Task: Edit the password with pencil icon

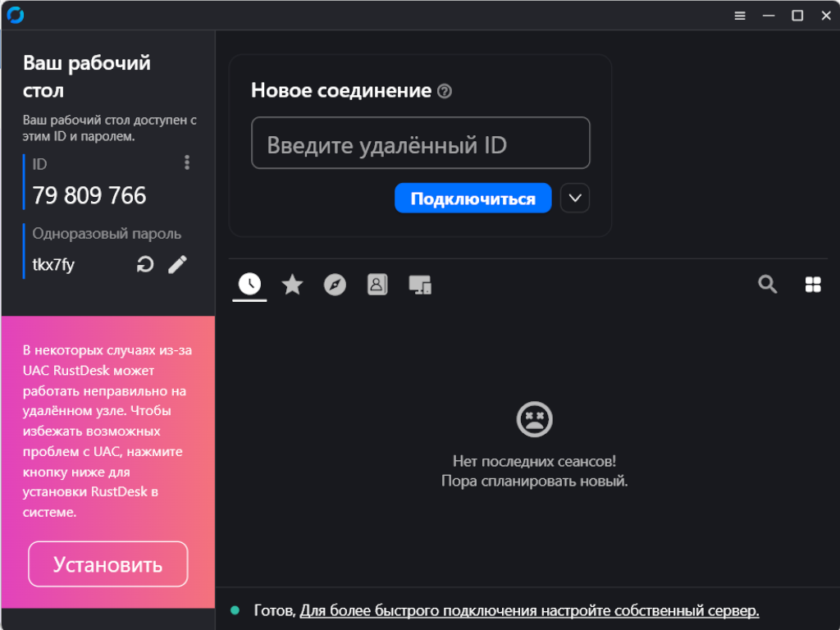Action: [x=177, y=264]
